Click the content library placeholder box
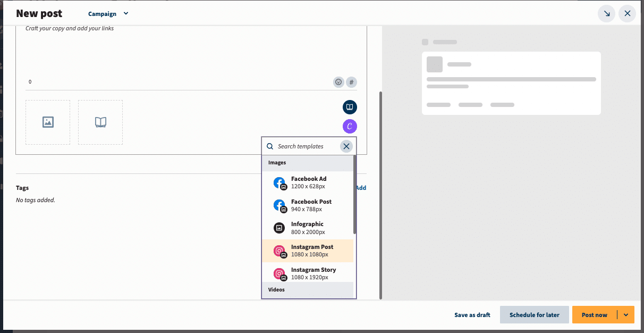Viewport: 644px width, 333px height. [x=100, y=122]
